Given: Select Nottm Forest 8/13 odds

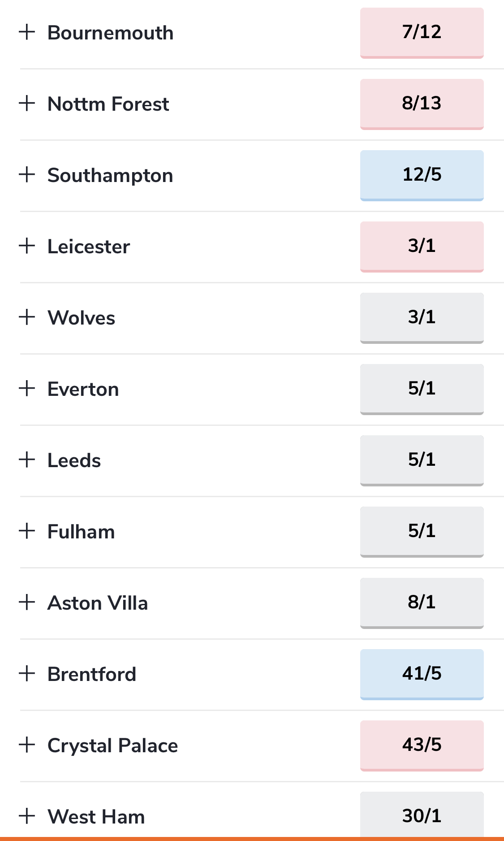Looking at the screenshot, I should pyautogui.click(x=422, y=104).
